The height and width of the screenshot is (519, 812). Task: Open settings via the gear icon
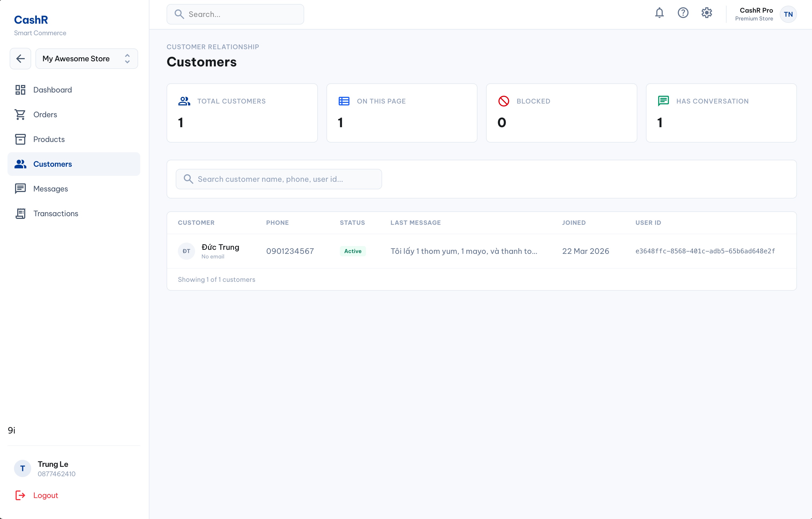706,13
